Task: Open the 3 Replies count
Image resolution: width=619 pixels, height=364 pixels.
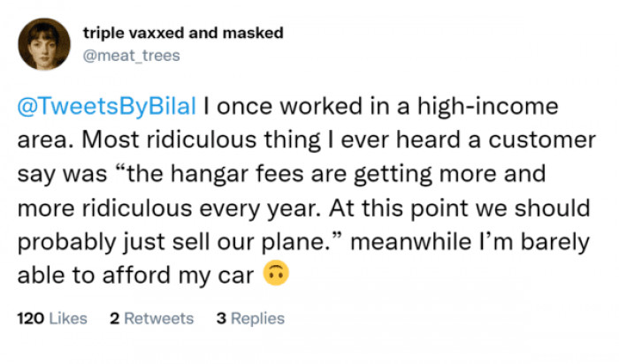Action: [250, 319]
